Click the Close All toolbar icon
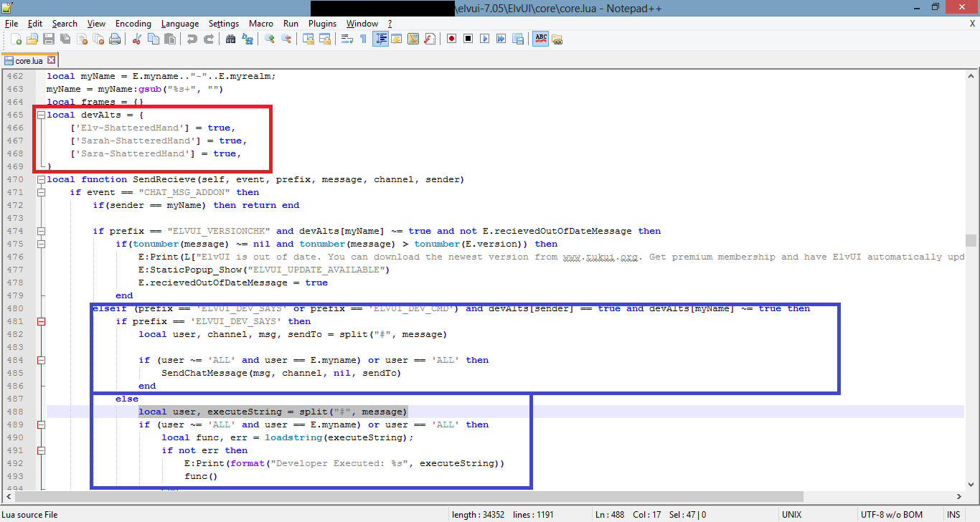 coord(98,39)
